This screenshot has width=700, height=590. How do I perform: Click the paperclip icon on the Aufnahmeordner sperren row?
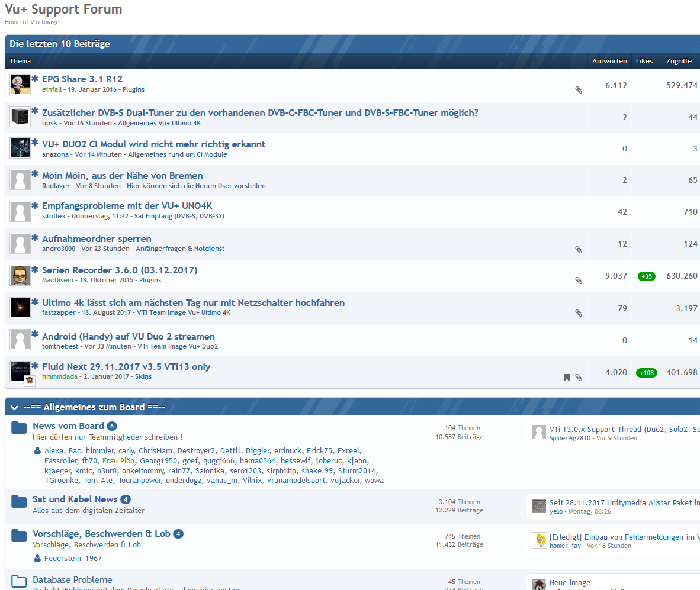coord(579,250)
